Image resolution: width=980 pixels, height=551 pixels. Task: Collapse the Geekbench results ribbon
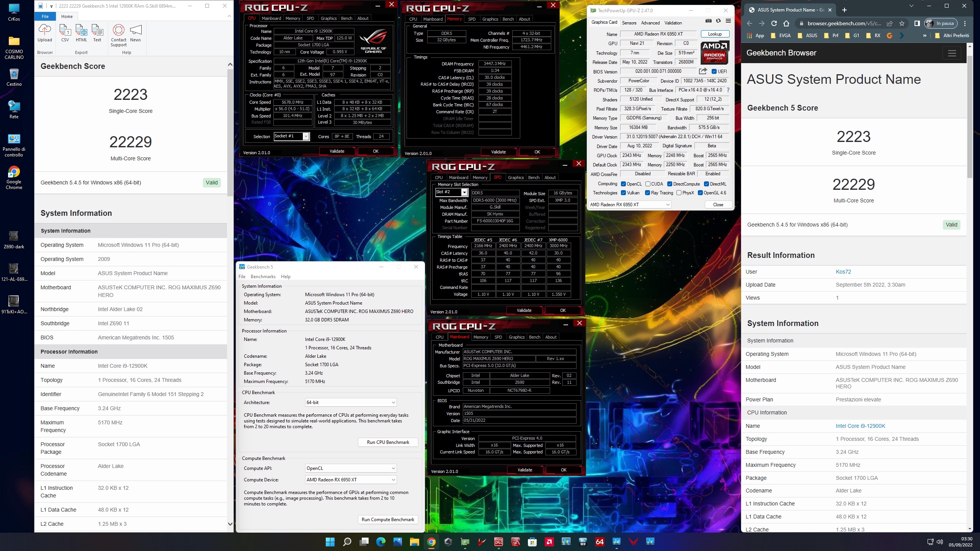(x=229, y=16)
